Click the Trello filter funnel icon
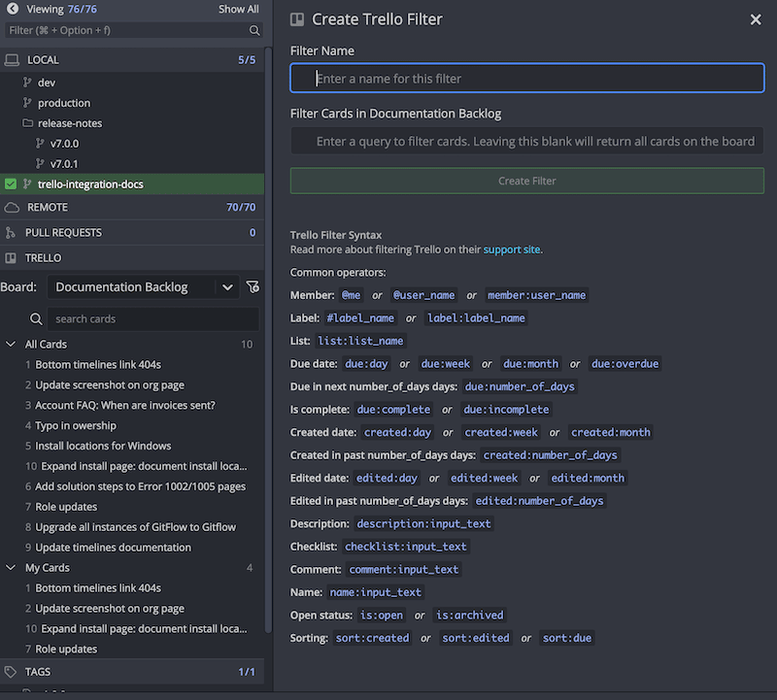The image size is (777, 700). coord(253,286)
